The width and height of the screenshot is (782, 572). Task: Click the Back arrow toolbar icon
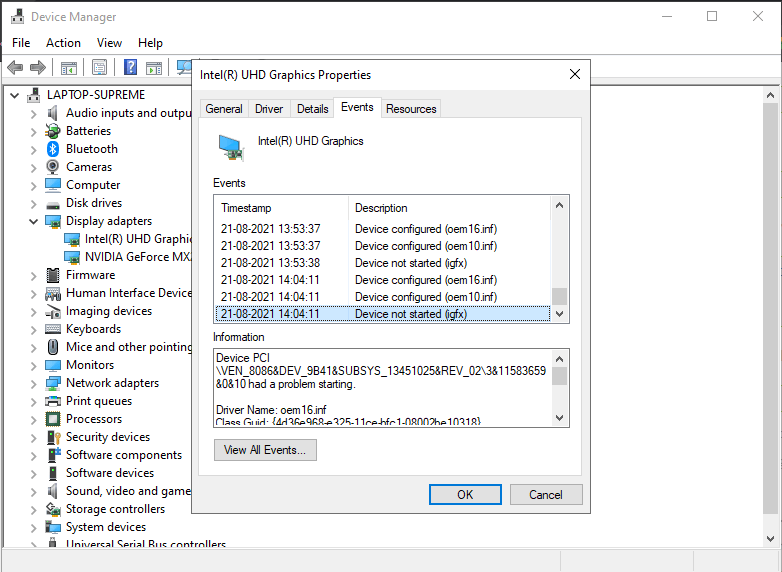tap(15, 67)
